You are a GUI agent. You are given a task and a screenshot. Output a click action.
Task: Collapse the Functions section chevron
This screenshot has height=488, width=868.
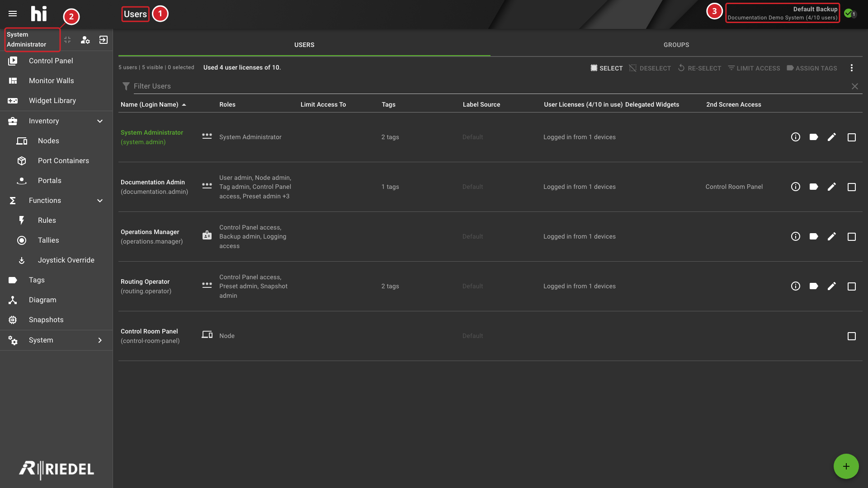point(100,201)
